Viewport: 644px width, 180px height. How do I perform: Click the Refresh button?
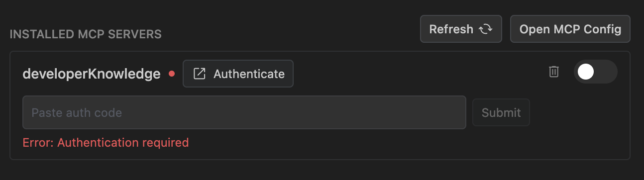pyautogui.click(x=461, y=29)
